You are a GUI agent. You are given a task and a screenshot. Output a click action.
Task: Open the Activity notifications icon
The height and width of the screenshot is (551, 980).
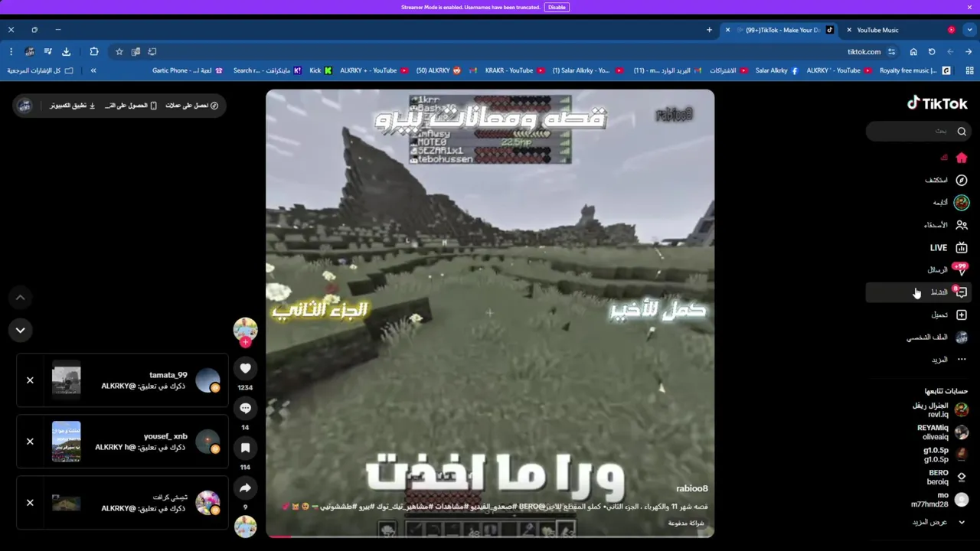(x=960, y=292)
